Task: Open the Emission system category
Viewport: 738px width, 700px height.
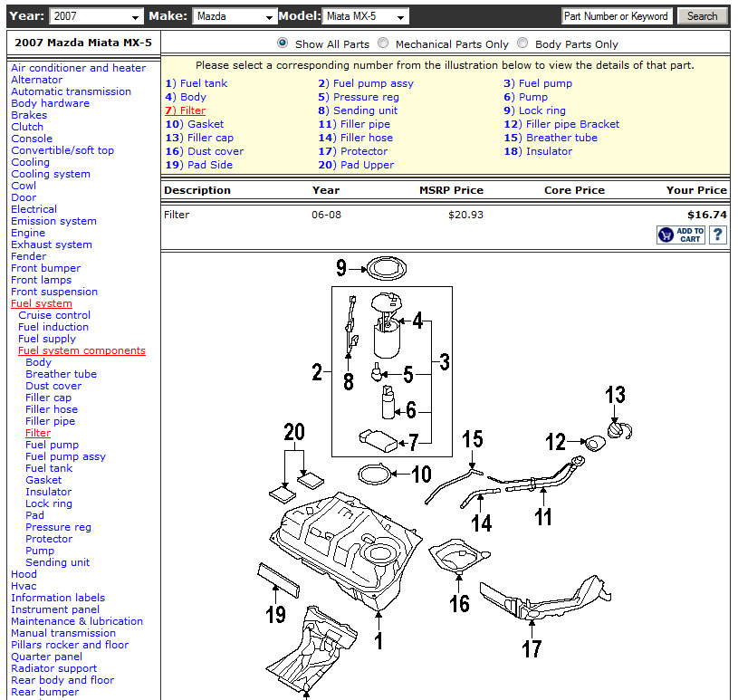Action: (x=53, y=221)
